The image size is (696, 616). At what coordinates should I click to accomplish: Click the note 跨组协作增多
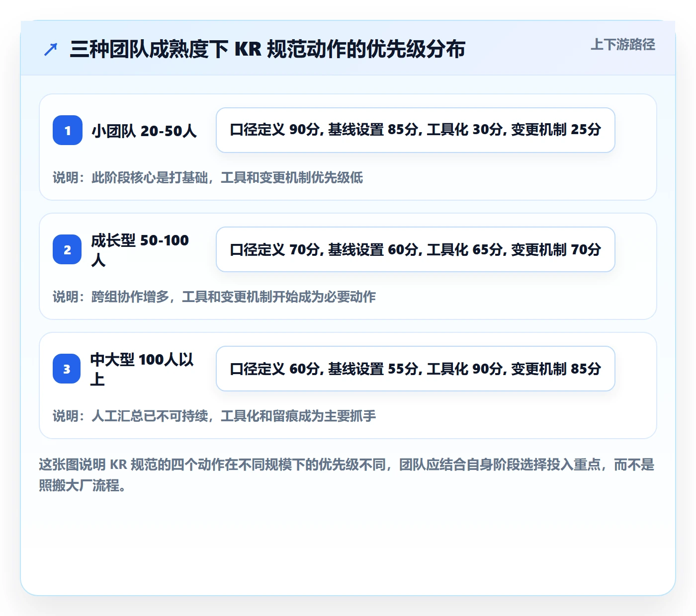[214, 297]
